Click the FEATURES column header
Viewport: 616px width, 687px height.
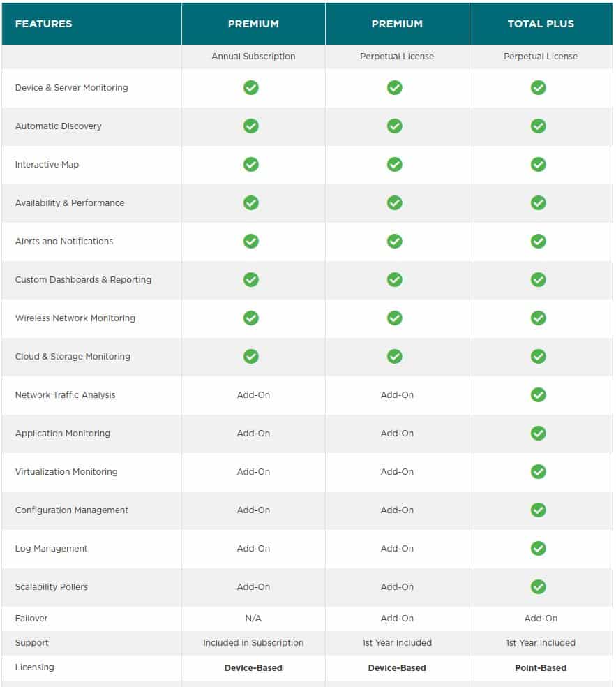(x=44, y=24)
